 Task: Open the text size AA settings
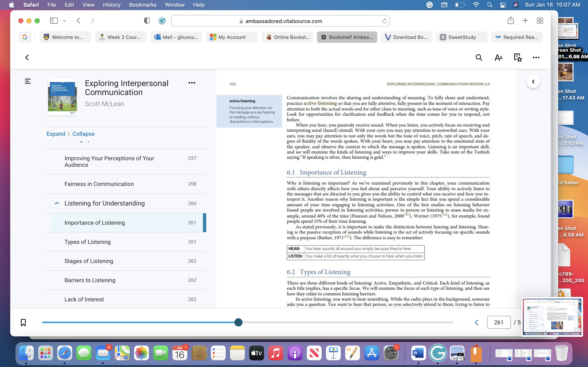pyautogui.click(x=498, y=57)
